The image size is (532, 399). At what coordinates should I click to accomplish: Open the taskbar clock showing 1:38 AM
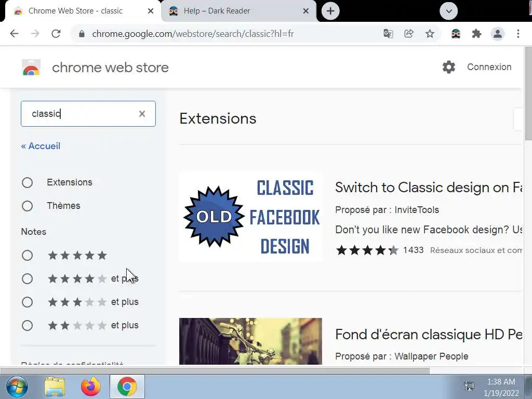[x=501, y=387]
